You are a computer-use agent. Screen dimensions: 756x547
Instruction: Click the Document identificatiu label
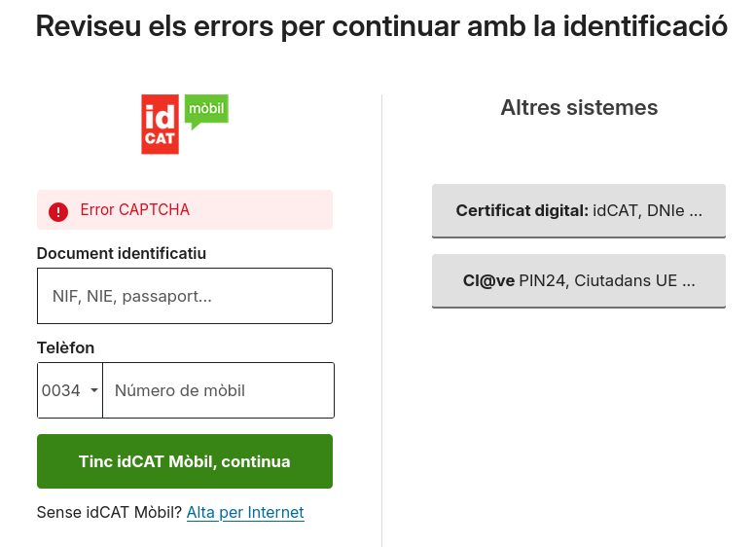coord(122,254)
